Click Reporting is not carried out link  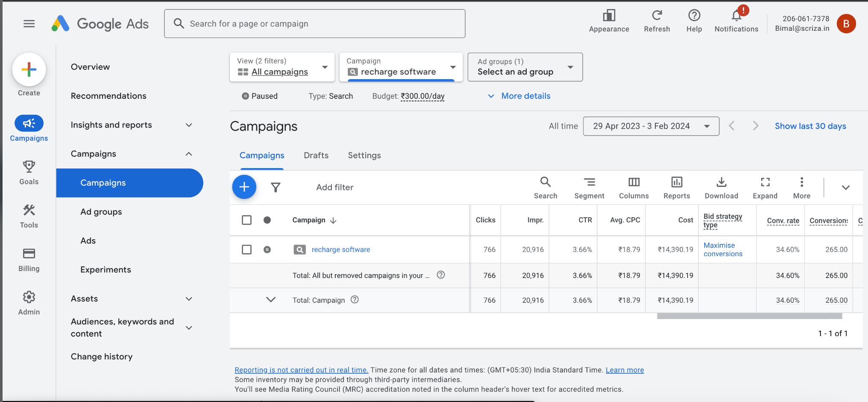tap(301, 370)
